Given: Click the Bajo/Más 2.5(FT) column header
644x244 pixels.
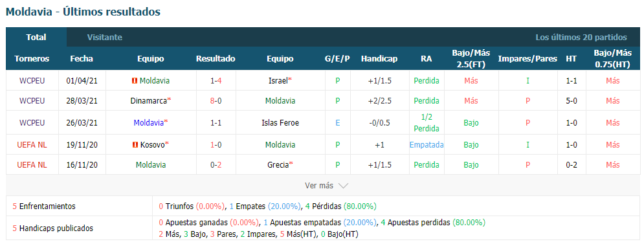Looking at the screenshot, I should tap(471, 59).
